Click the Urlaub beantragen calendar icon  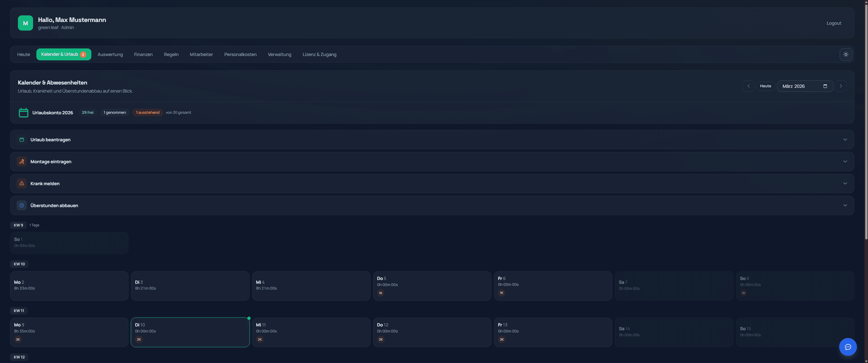point(21,139)
